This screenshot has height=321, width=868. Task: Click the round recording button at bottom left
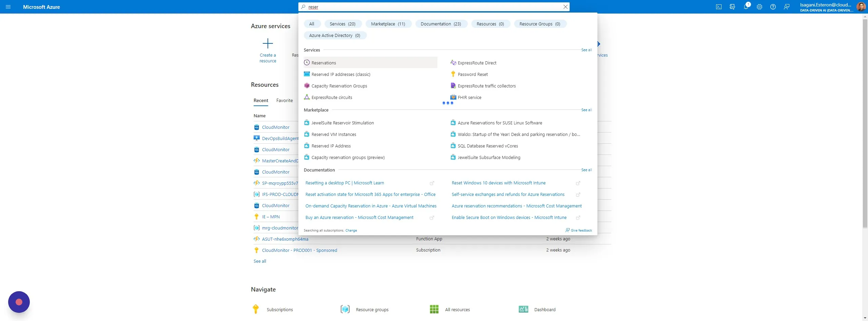click(x=19, y=302)
